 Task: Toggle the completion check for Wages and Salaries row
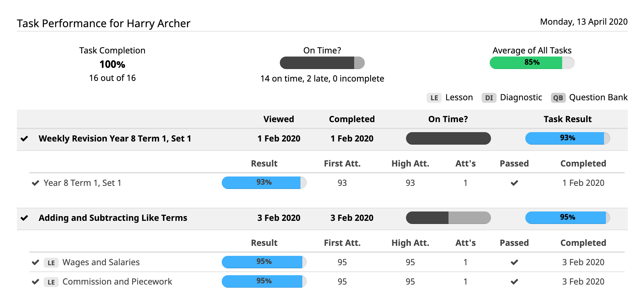click(35, 263)
